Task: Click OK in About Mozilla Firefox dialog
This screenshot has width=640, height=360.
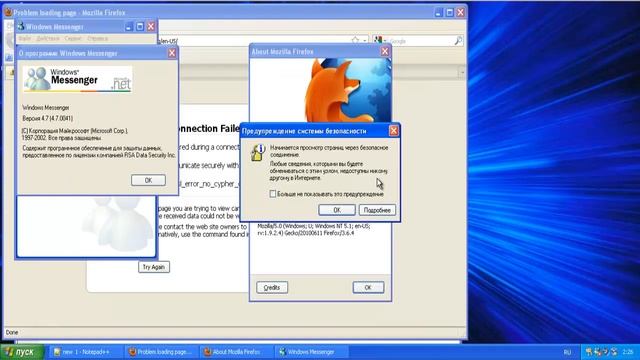Action: point(368,287)
